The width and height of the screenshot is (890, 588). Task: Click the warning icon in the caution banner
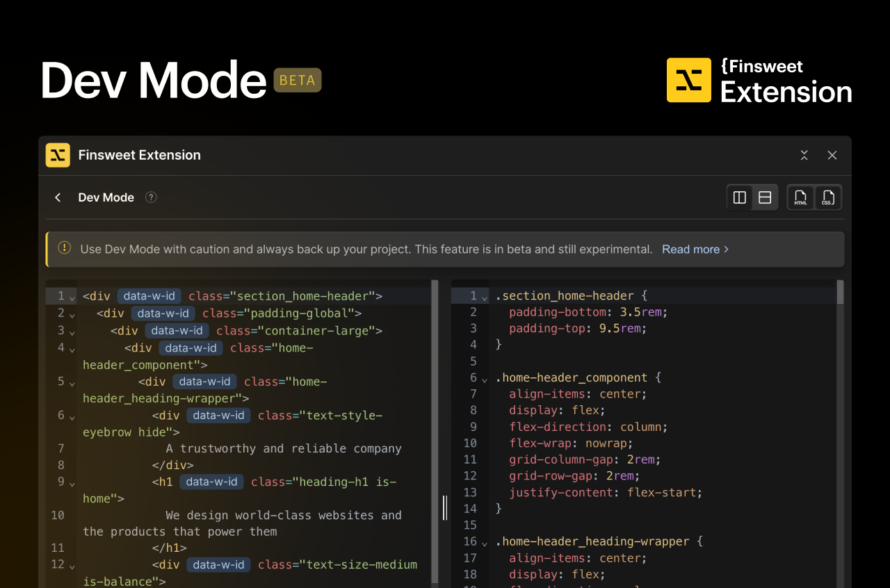64,246
